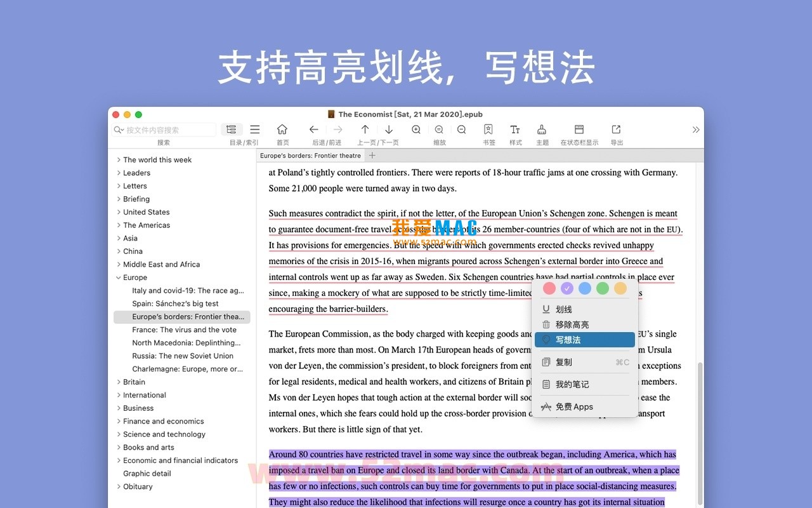This screenshot has width=812, height=508.
Task: Open the 样式 text style settings
Action: point(515,129)
